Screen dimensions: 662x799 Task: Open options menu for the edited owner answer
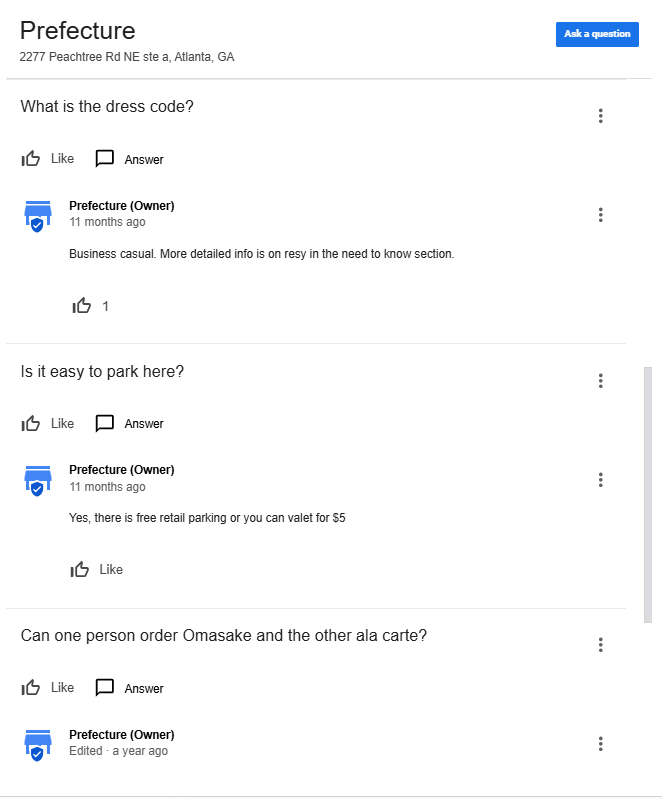[x=600, y=744]
